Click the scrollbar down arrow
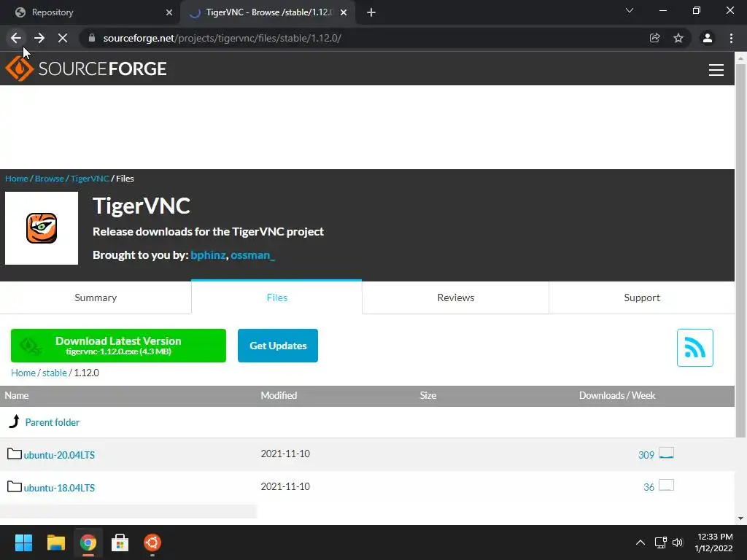This screenshot has height=560, width=747. (x=741, y=518)
